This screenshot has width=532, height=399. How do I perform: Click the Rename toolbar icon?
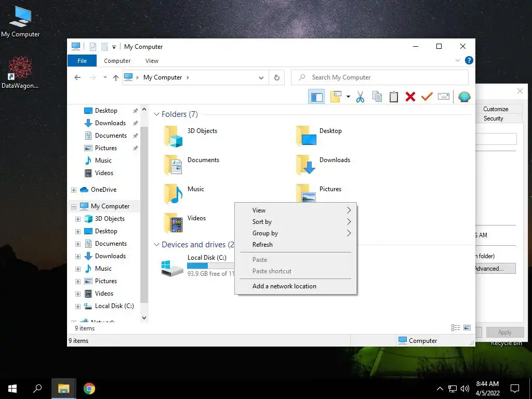point(444,97)
